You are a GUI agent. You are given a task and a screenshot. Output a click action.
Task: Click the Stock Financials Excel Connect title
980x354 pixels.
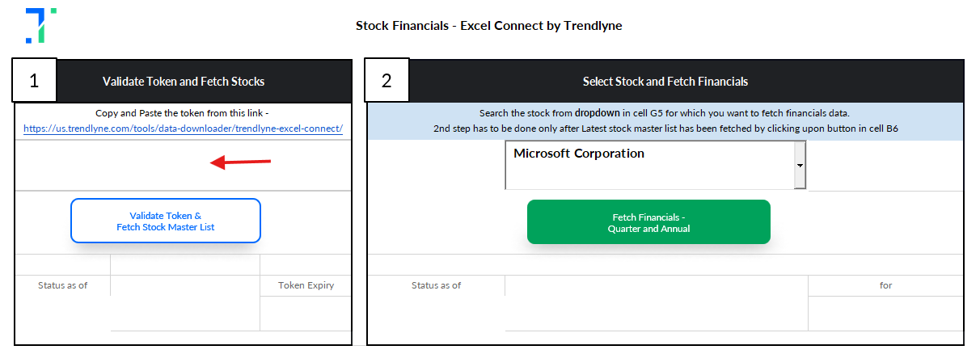(x=489, y=26)
